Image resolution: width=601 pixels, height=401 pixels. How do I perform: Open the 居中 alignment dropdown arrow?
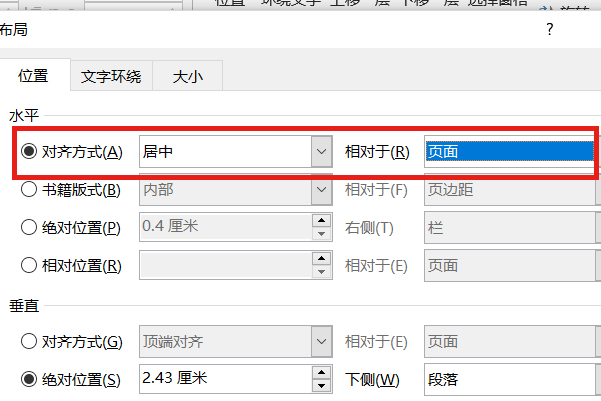321,151
